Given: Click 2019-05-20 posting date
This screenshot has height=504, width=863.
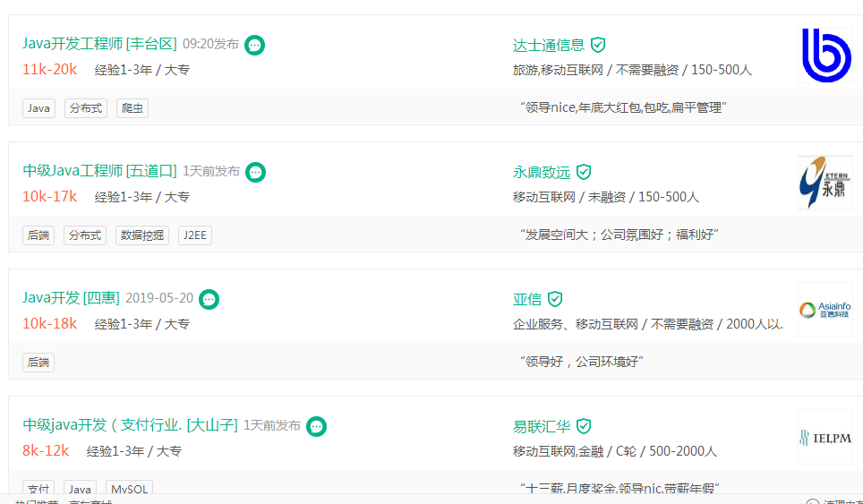Looking at the screenshot, I should pos(159,298).
